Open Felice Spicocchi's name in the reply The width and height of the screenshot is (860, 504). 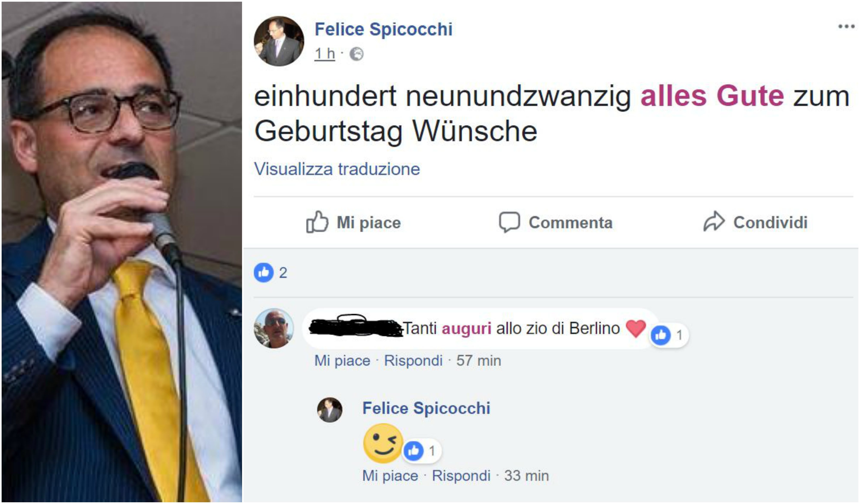[427, 408]
